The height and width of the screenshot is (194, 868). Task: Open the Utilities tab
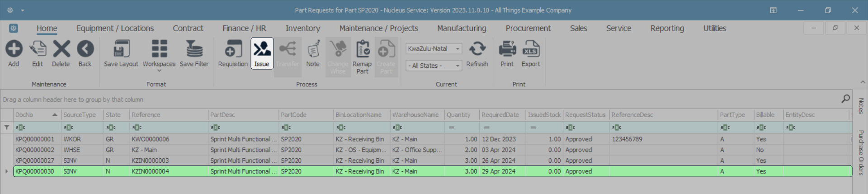714,28
